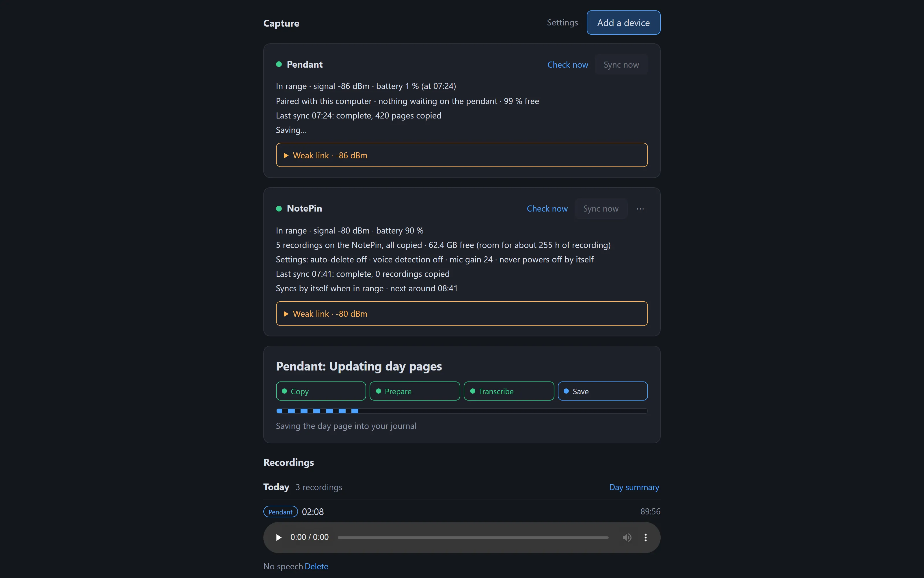Click Sync now for Pendant
The image size is (924, 578).
click(x=621, y=65)
